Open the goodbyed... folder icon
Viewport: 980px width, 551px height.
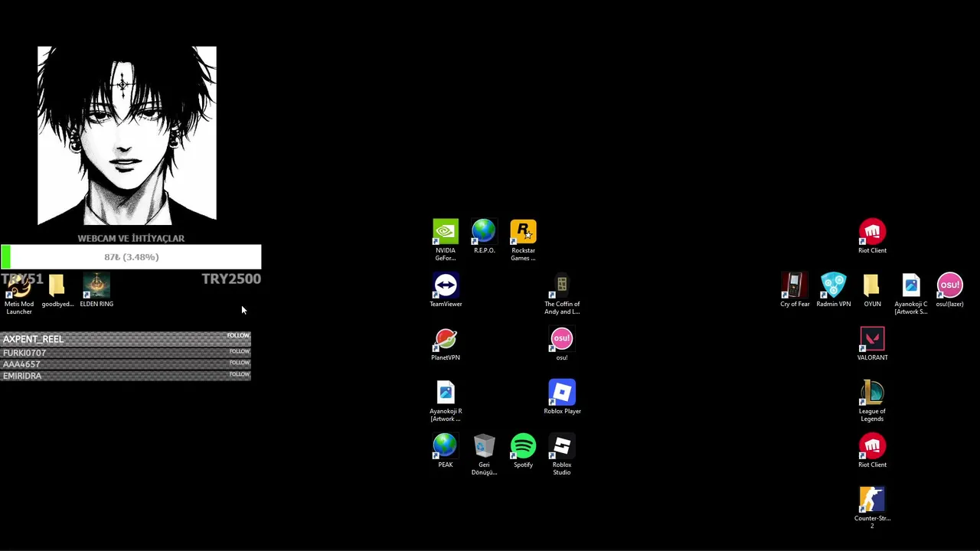[57, 285]
